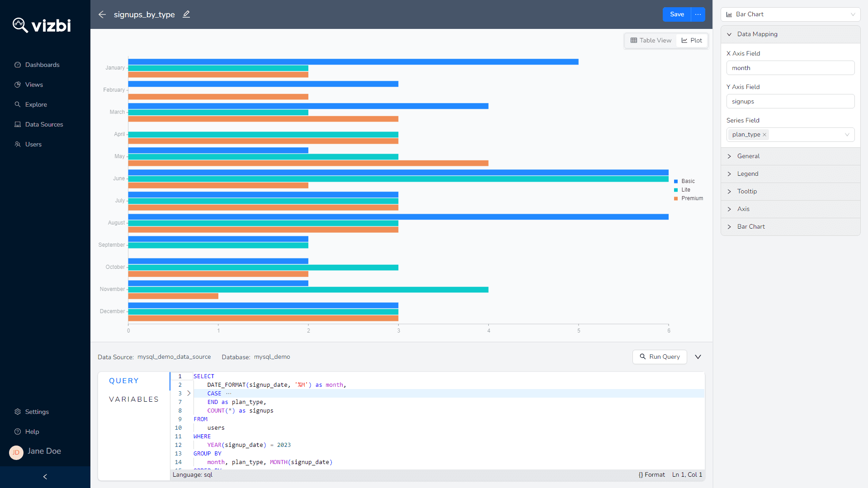Remove the plan_type series tag
868x488 pixels.
click(x=764, y=135)
